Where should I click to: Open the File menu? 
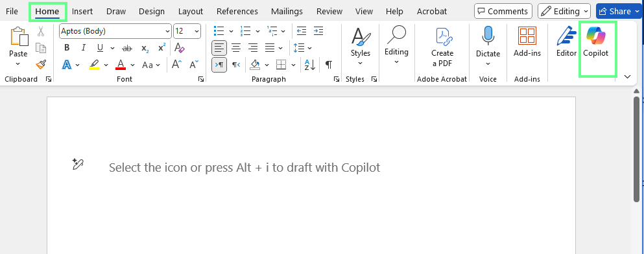click(12, 11)
